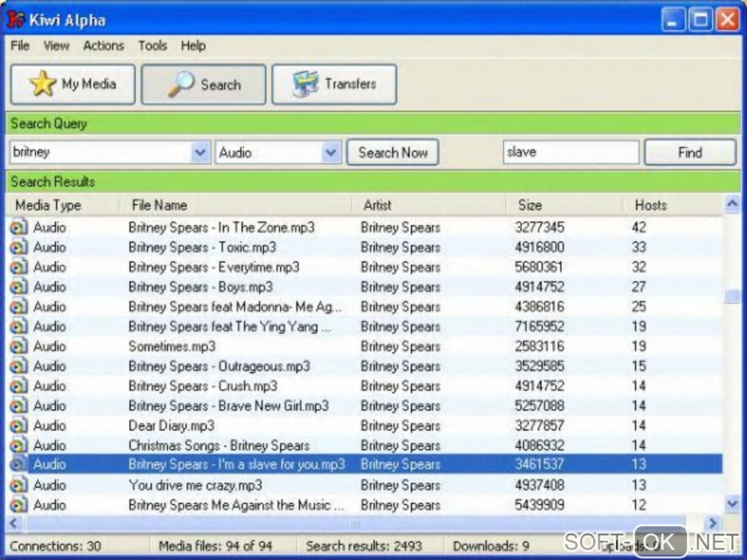The height and width of the screenshot is (560, 747).
Task: Click audio icon for I'm a slave for you row
Action: (x=18, y=464)
